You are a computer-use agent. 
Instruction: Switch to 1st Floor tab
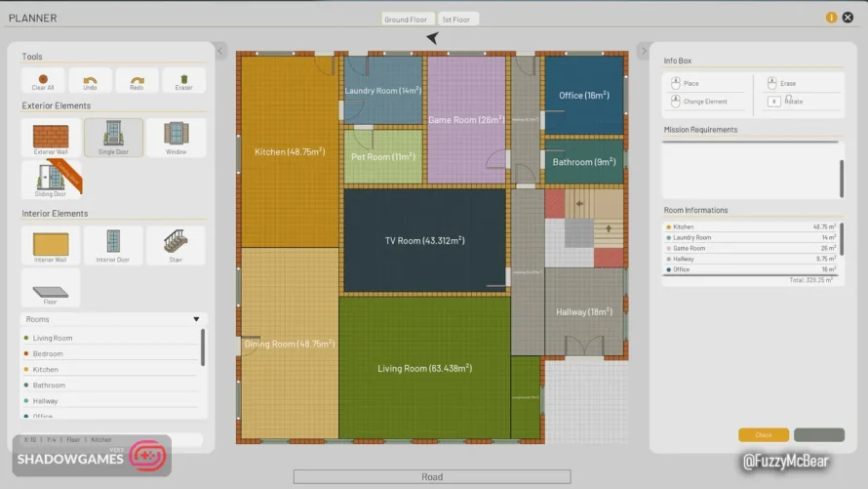456,20
